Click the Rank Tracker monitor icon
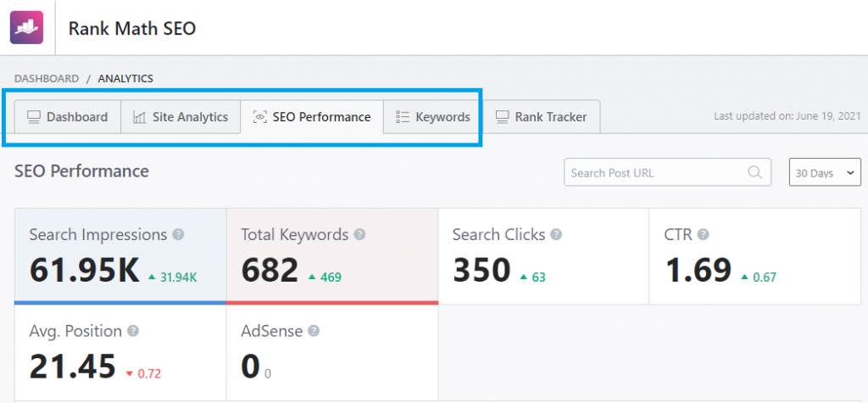Image resolution: width=868 pixels, height=403 pixels. pyautogui.click(x=502, y=117)
